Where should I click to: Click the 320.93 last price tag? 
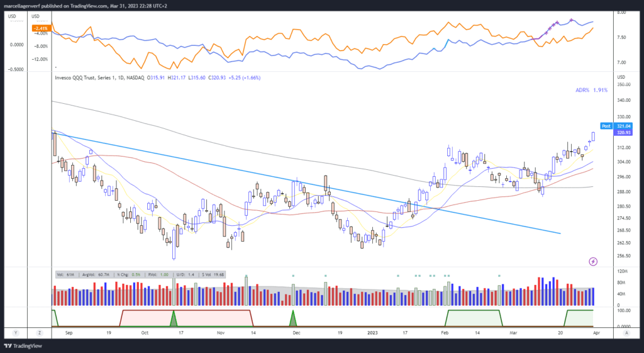(x=623, y=133)
